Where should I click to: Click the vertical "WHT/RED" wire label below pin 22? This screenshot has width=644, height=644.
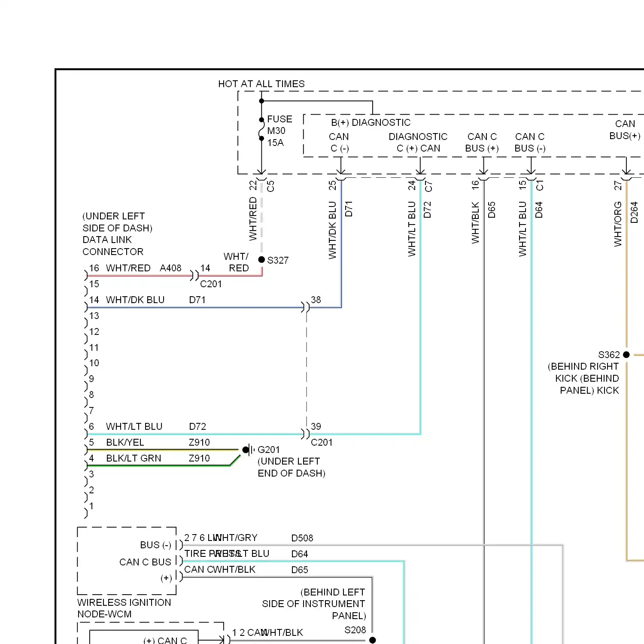click(x=253, y=219)
